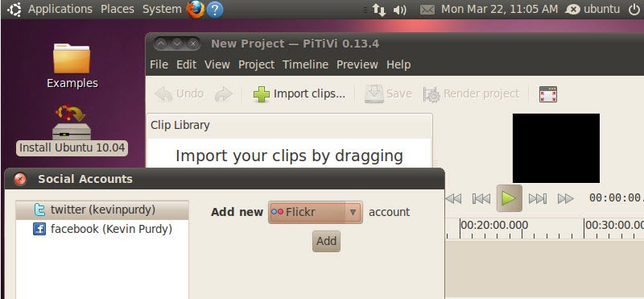Open the mail envelope indicator
The width and height of the screenshot is (644, 299).
coord(427,10)
